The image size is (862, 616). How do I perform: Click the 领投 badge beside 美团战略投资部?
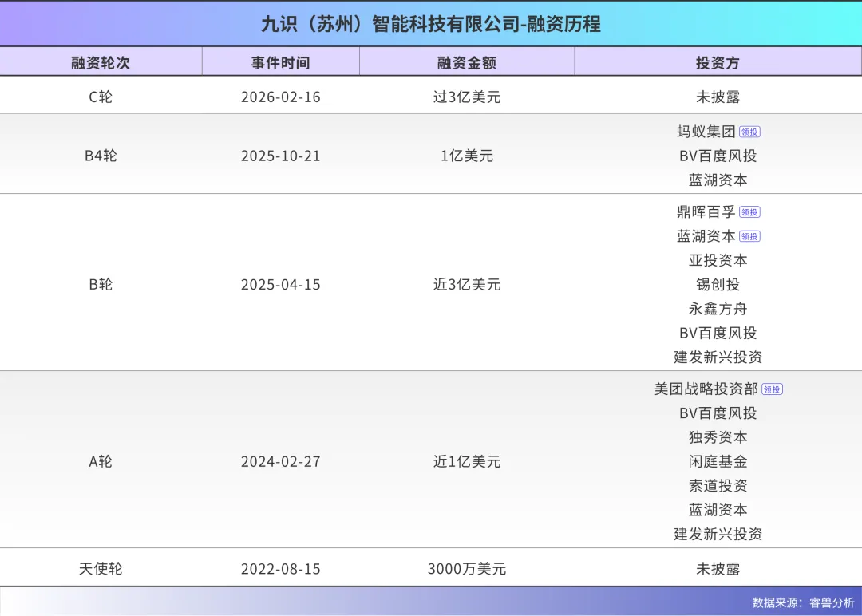tap(773, 389)
